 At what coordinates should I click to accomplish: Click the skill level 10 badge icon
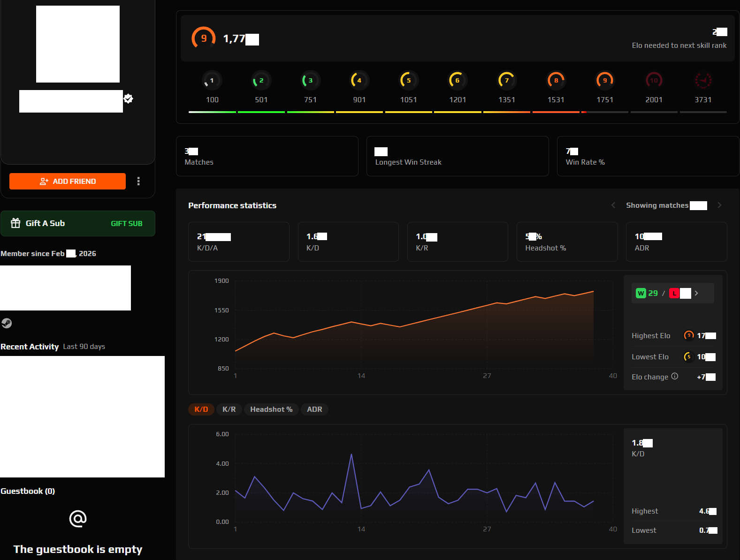coord(654,80)
